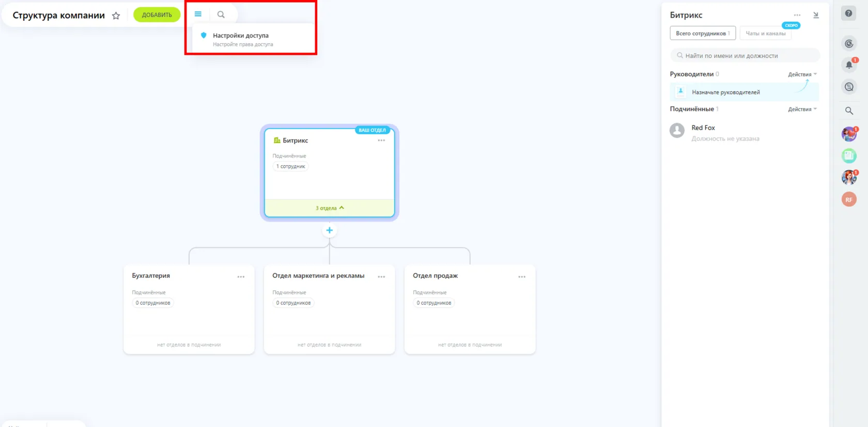Star the Структура компании page as favorite
The height and width of the screenshot is (427, 868).
(116, 15)
